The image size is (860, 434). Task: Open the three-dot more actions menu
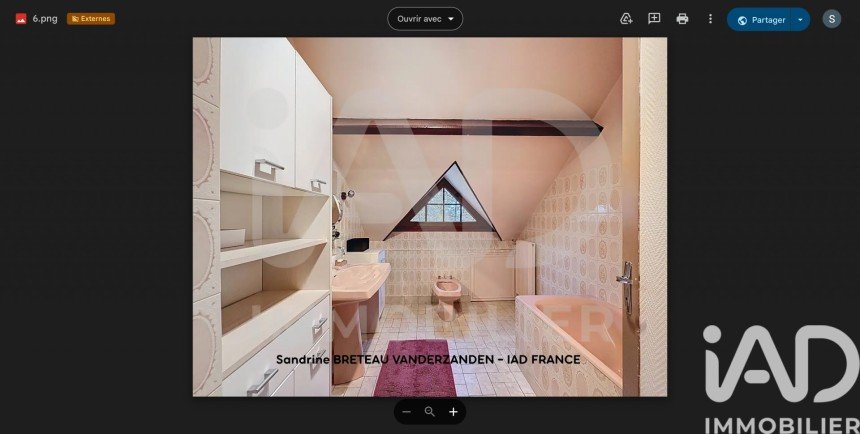click(710, 19)
